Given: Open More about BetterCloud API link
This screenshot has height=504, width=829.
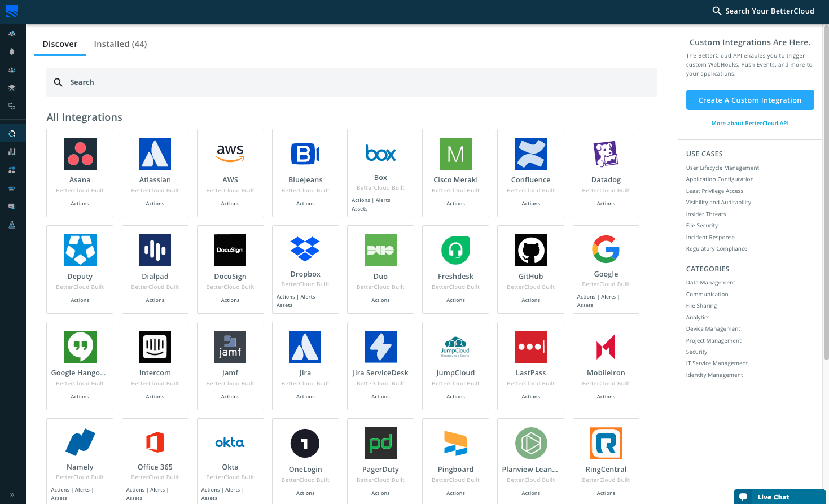Looking at the screenshot, I should point(750,123).
